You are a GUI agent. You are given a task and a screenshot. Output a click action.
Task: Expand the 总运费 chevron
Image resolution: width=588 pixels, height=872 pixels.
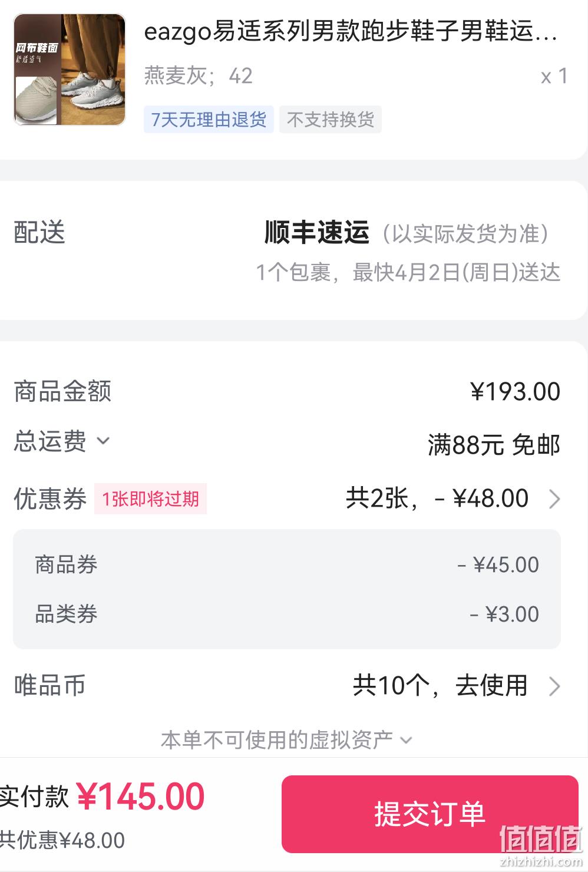pyautogui.click(x=103, y=441)
